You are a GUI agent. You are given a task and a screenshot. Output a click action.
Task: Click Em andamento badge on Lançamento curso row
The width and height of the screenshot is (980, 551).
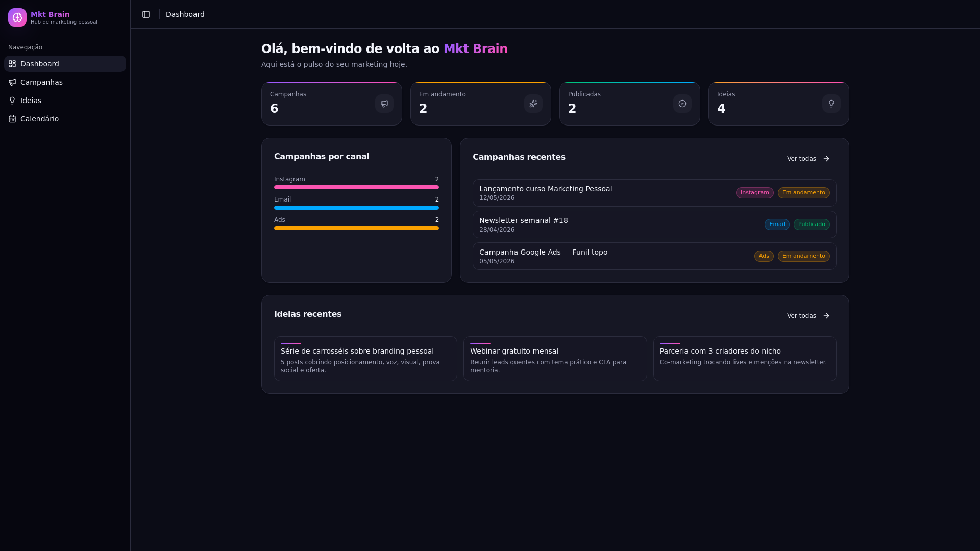[804, 193]
